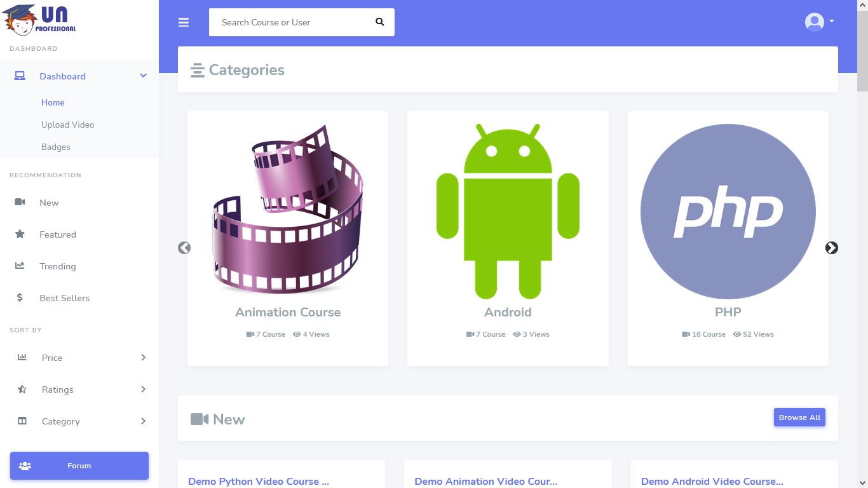Viewport: 868px width, 488px height.
Task: Expand the Ratings sort chevron
Action: (144, 389)
